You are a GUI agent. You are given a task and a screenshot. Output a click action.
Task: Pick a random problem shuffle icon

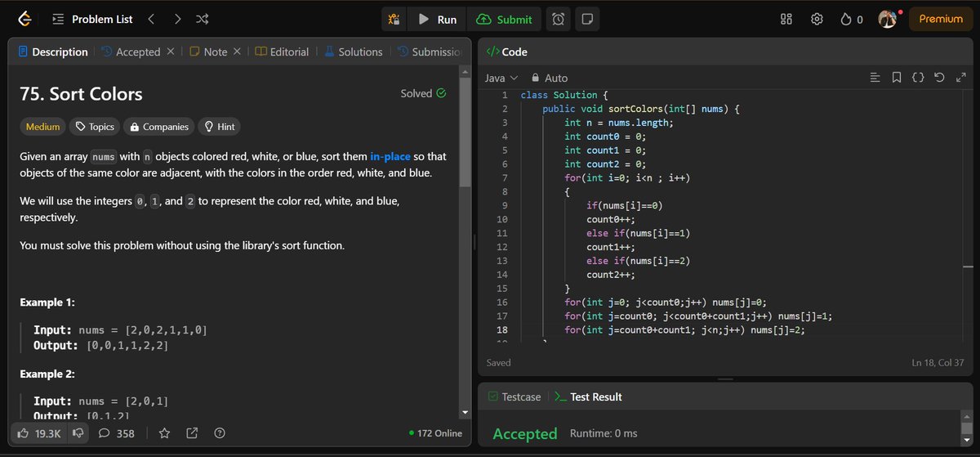[x=203, y=19]
